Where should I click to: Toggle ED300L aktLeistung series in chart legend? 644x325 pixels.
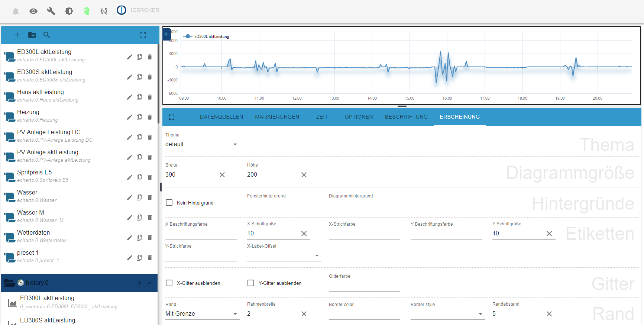[x=207, y=36]
